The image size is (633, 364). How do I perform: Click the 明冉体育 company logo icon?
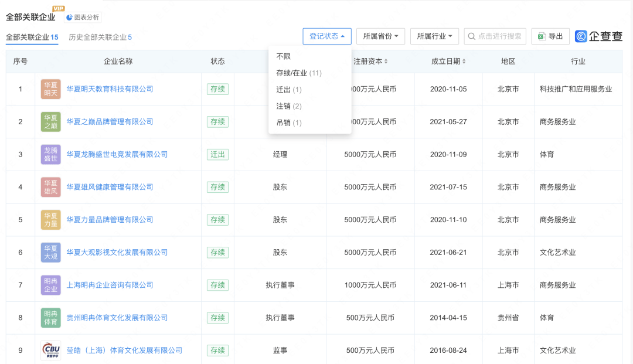coord(51,318)
